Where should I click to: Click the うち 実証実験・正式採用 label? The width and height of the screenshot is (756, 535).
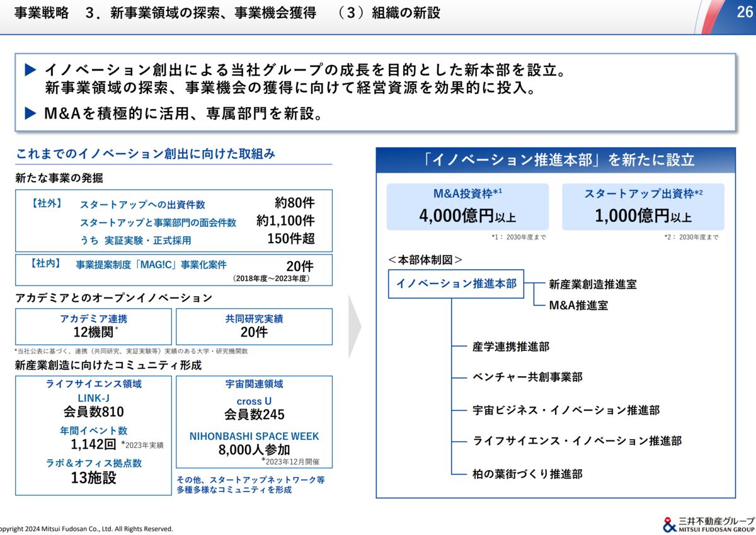[135, 240]
